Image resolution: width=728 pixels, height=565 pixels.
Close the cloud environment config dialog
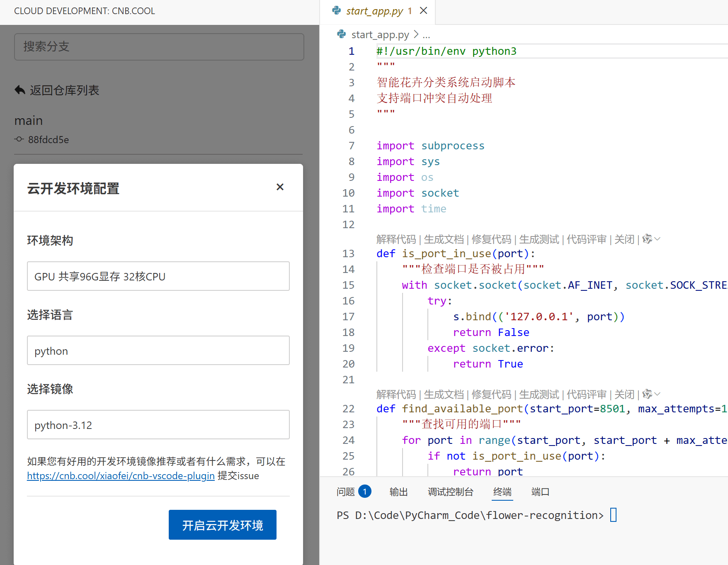pos(280,187)
